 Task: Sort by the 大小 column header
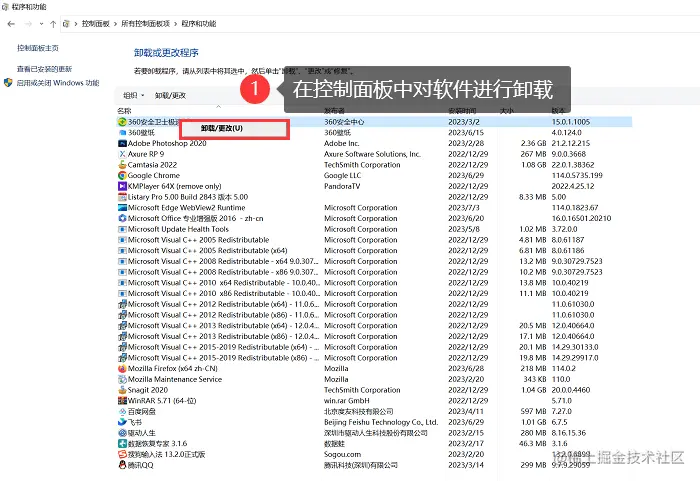pos(507,110)
